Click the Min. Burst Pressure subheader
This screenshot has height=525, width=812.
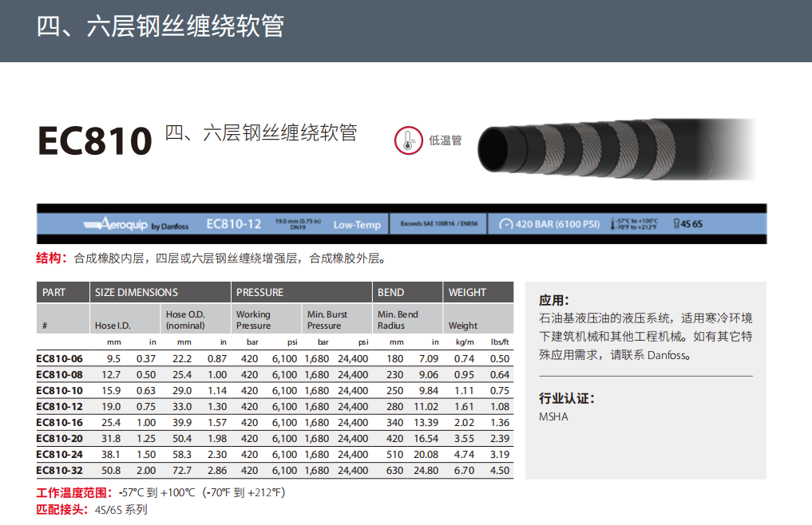pyautogui.click(x=327, y=320)
